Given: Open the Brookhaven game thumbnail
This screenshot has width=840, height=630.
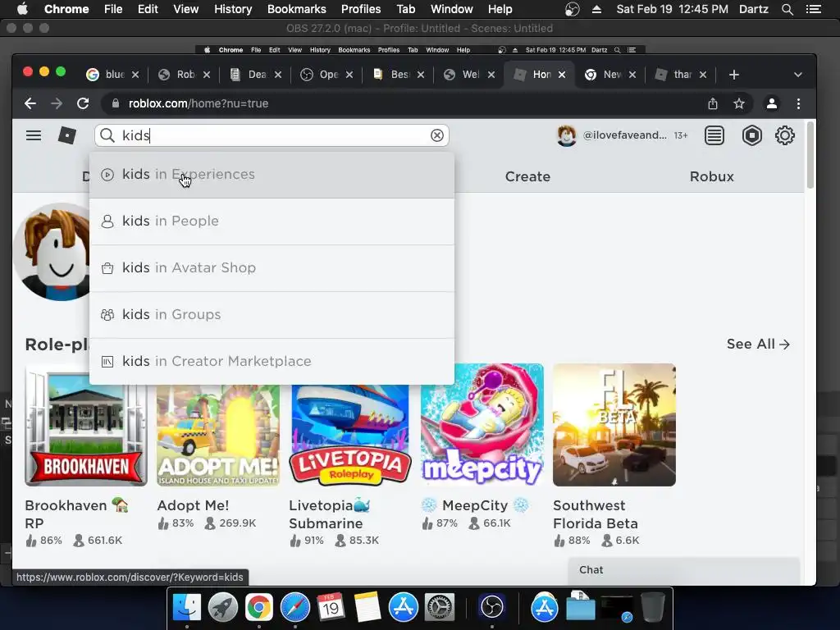Looking at the screenshot, I should (x=85, y=425).
